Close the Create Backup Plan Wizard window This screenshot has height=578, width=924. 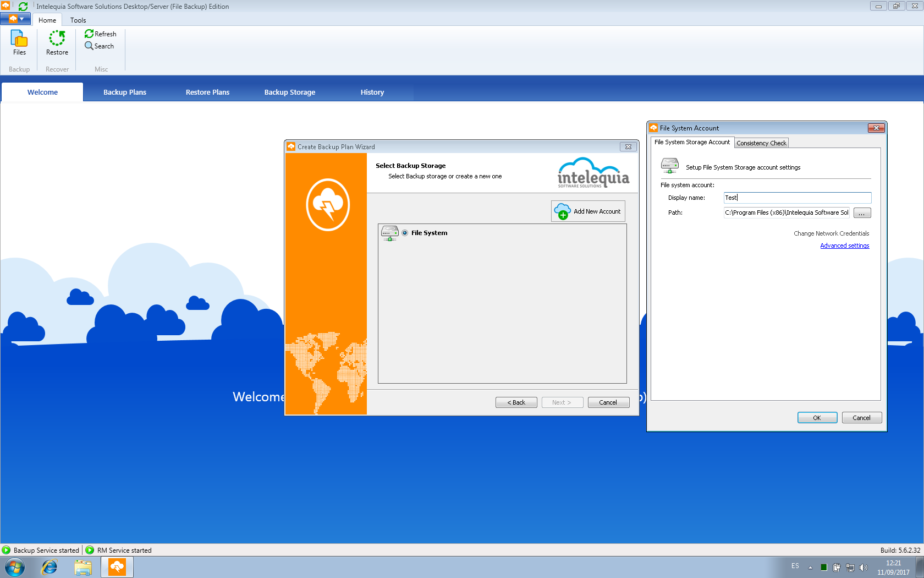628,147
